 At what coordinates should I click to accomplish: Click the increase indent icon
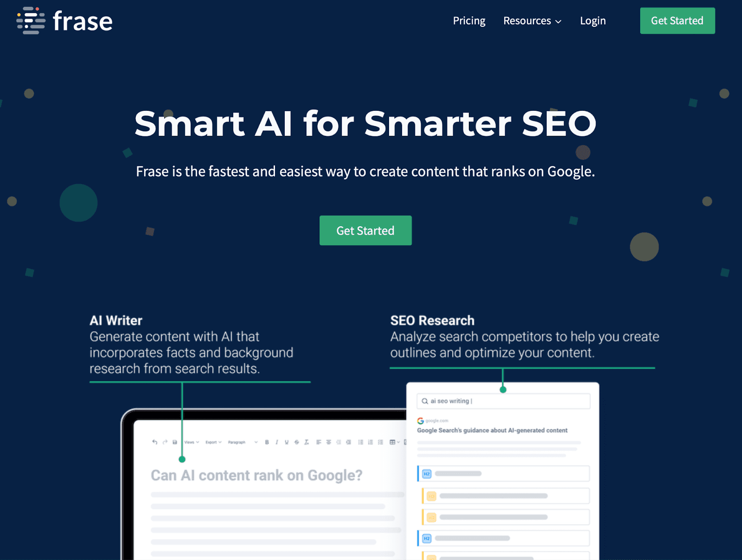click(x=348, y=442)
